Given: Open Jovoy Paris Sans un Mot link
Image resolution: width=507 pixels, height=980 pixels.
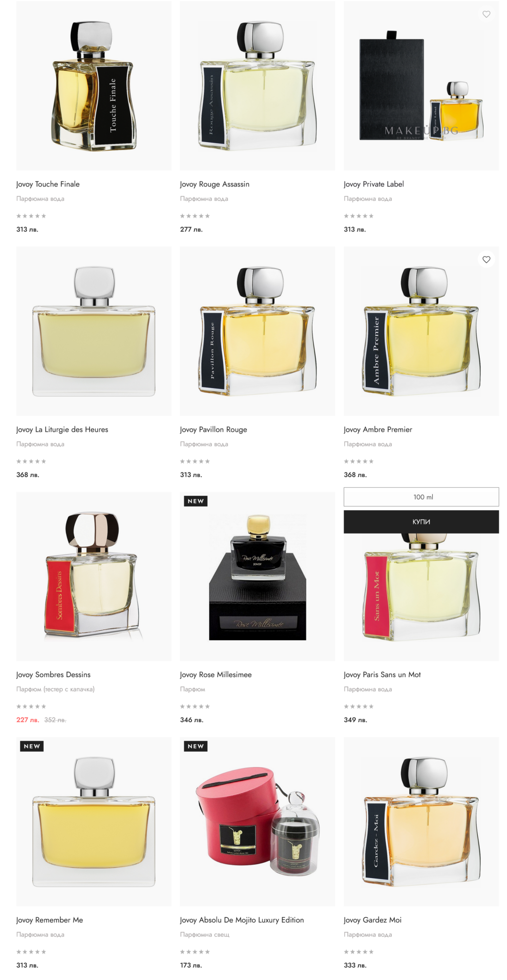Looking at the screenshot, I should click(382, 675).
